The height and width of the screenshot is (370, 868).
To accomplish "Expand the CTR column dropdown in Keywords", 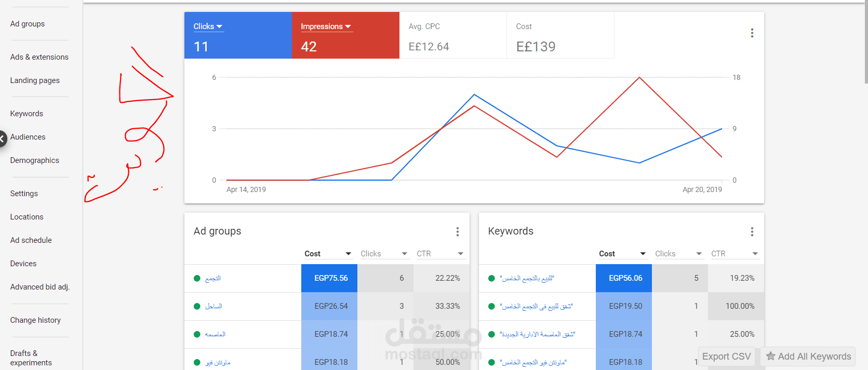I will pos(755,254).
